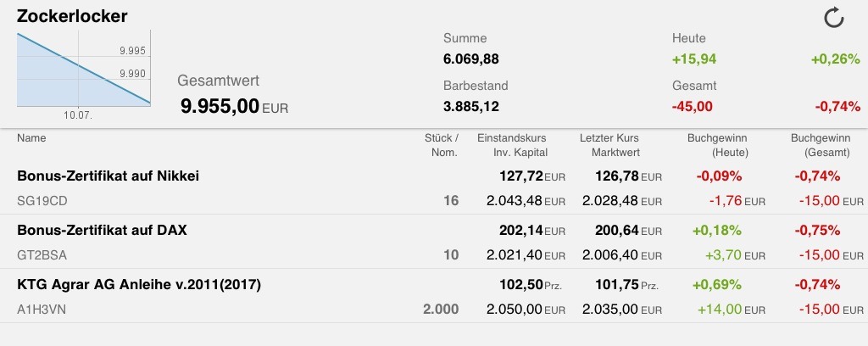
Task: Click the refresh icon for Zockerlocker
Action: pyautogui.click(x=834, y=18)
